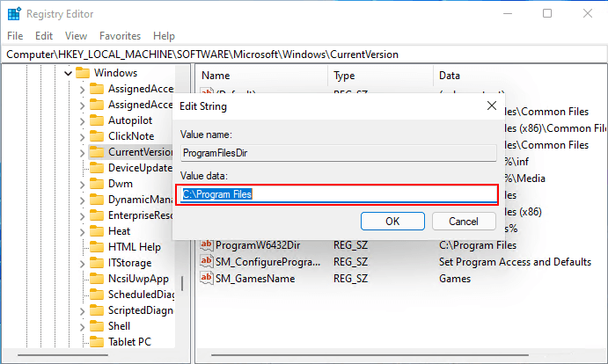
Task: Close the Edit String dialog
Action: pyautogui.click(x=491, y=106)
